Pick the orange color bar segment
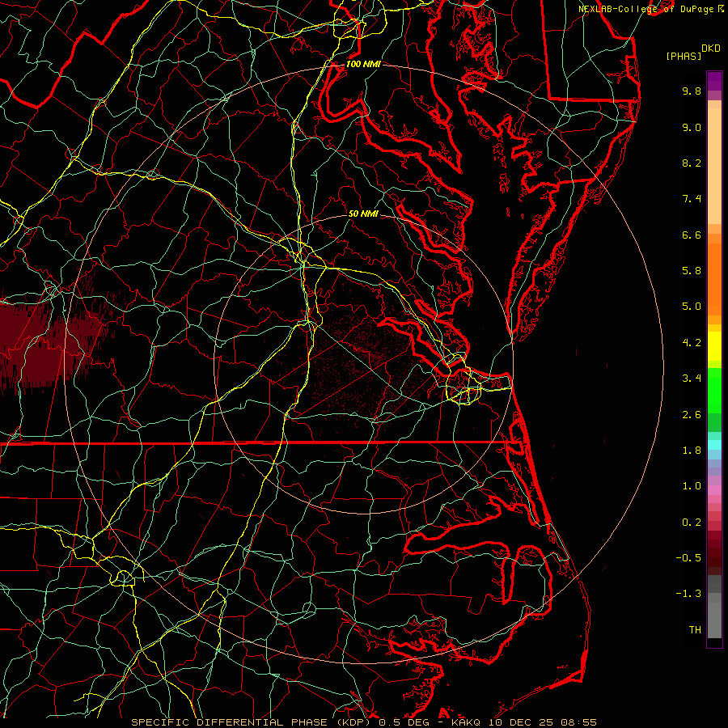The width and height of the screenshot is (728, 728). 714,280
